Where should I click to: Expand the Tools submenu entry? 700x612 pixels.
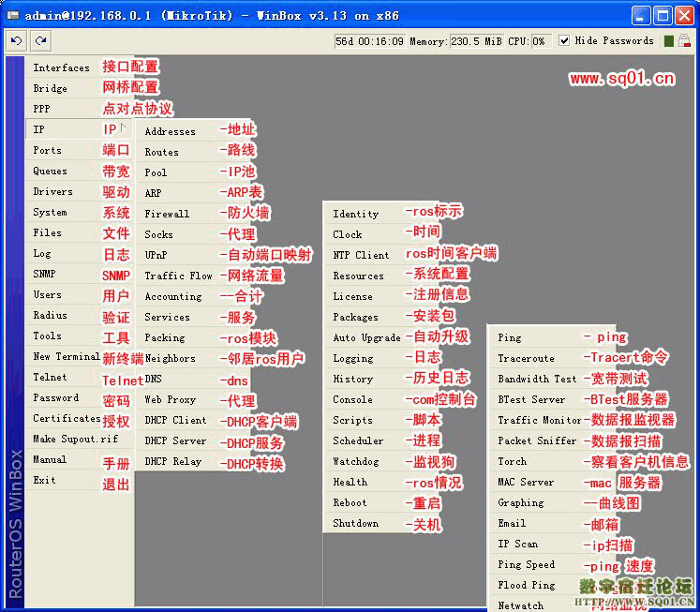pyautogui.click(x=80, y=336)
